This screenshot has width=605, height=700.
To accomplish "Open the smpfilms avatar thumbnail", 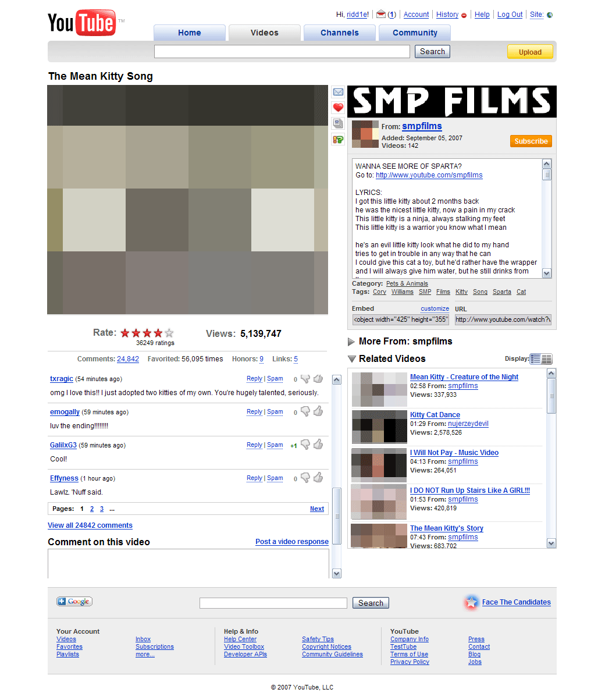I will click(365, 134).
